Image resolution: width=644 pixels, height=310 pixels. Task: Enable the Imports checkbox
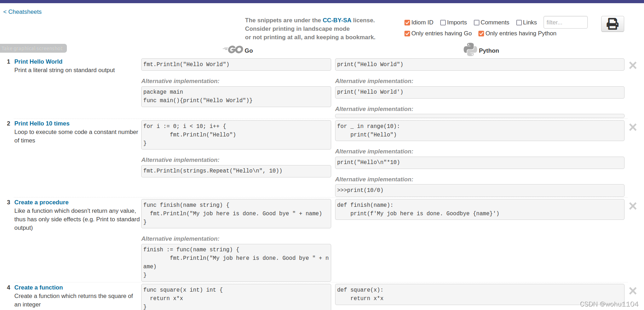(x=443, y=23)
